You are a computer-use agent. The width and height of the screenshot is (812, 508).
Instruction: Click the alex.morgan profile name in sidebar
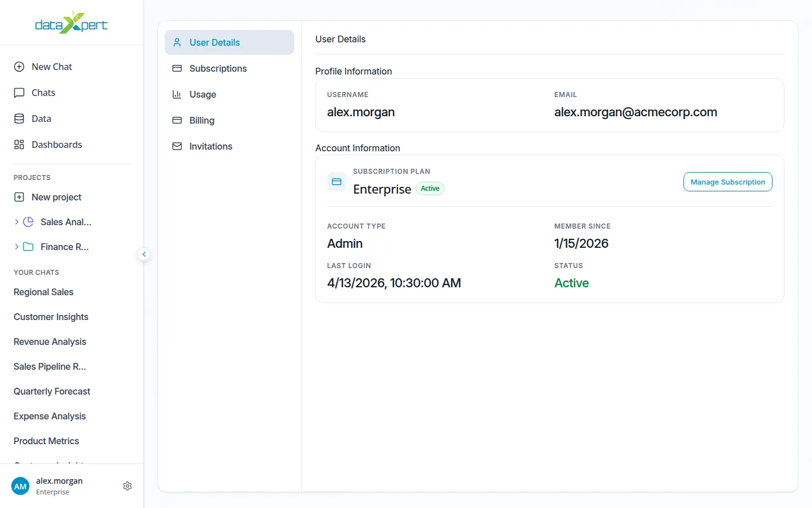click(59, 481)
